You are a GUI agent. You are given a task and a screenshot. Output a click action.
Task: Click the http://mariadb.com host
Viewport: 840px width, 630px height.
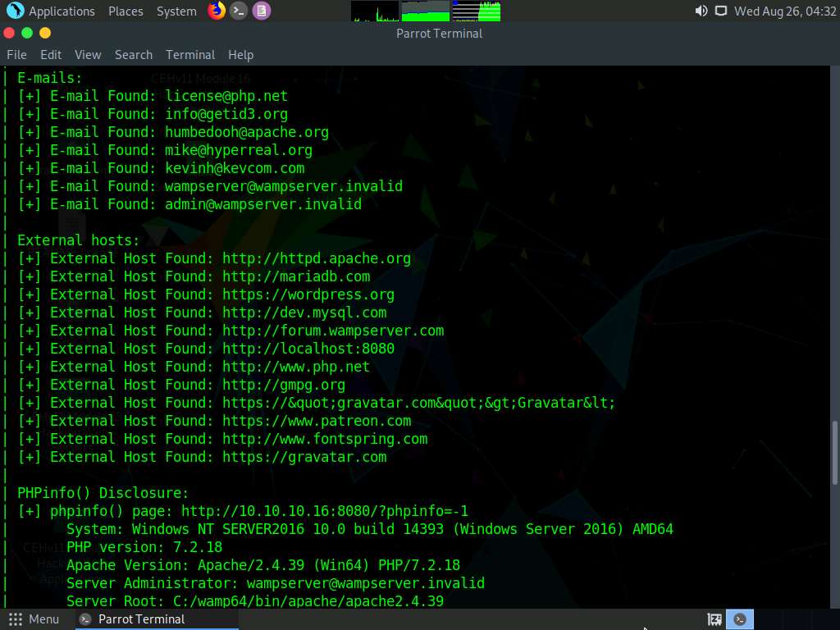tap(296, 276)
